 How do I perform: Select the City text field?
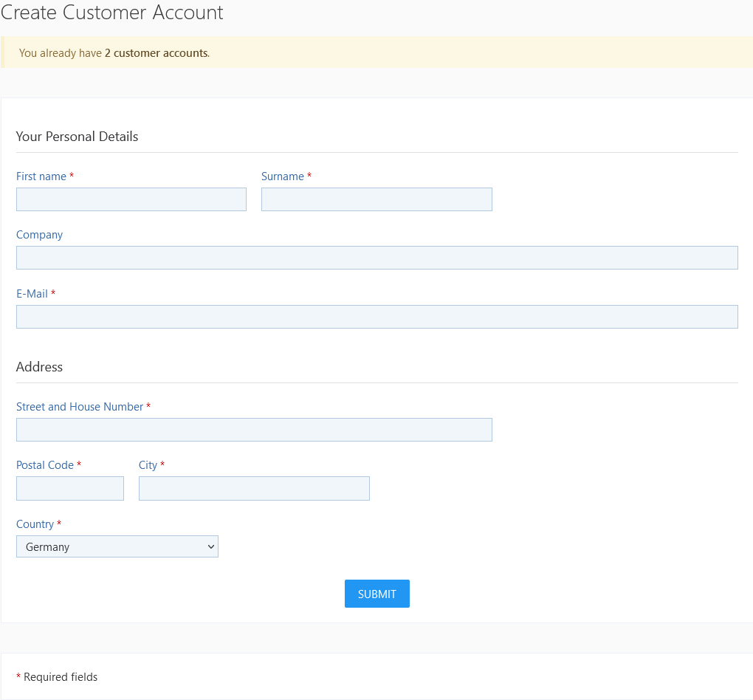(x=254, y=489)
